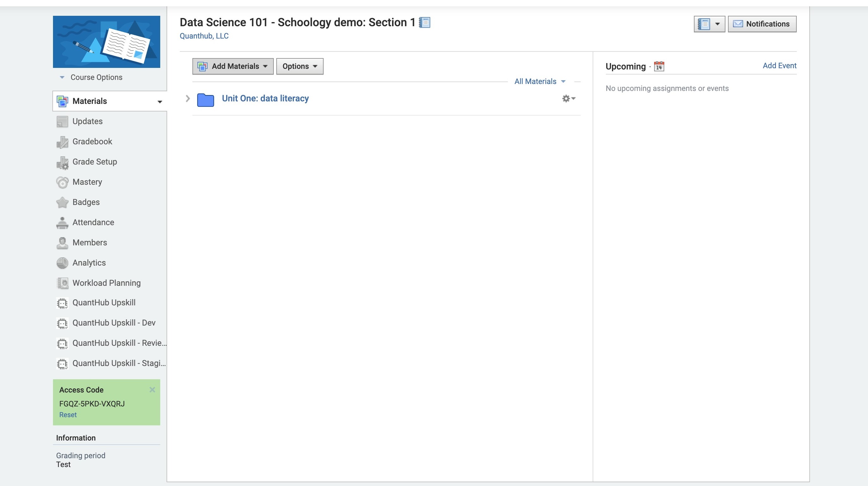Go to Members in the sidebar
This screenshot has height=486, width=868.
[90, 243]
